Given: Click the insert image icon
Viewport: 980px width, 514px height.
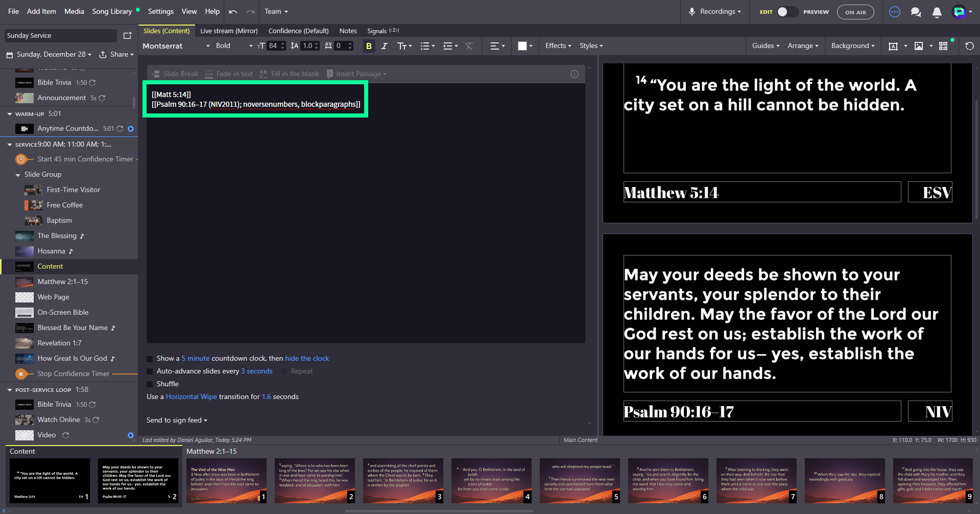Looking at the screenshot, I should (x=919, y=46).
